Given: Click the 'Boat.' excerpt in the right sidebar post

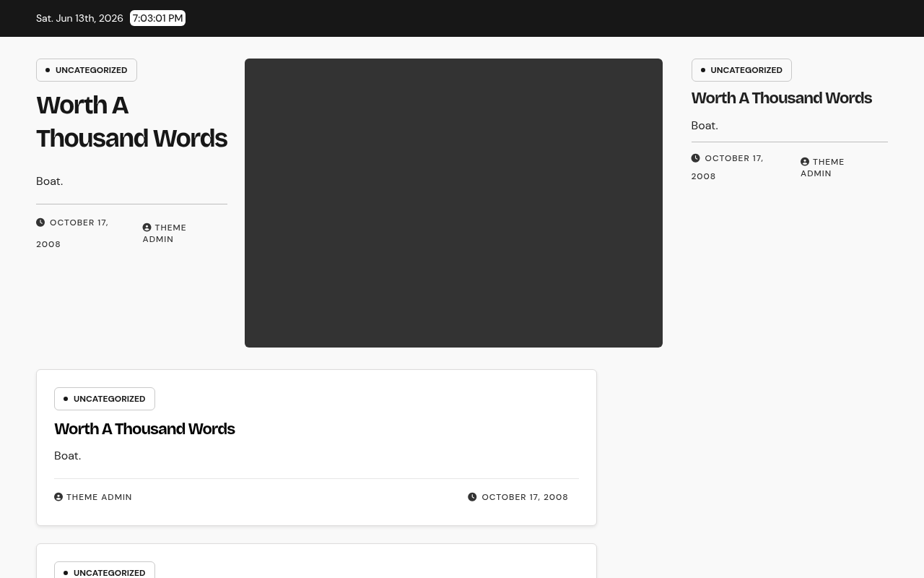Looking at the screenshot, I should click(x=705, y=126).
